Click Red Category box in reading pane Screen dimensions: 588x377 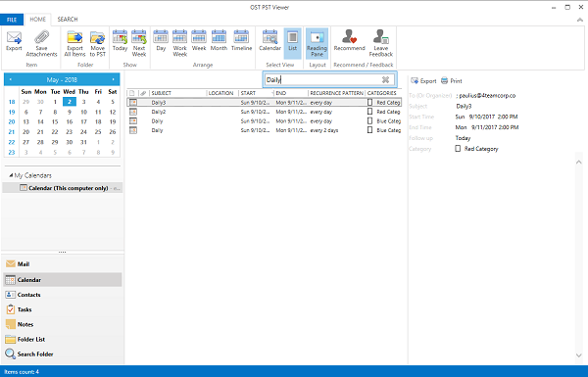coord(458,149)
